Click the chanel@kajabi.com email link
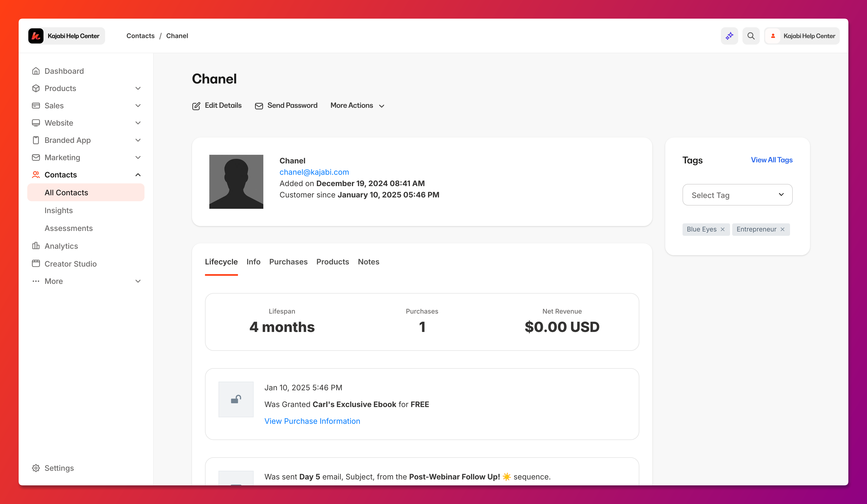Screen dimensions: 867x504 314,172
